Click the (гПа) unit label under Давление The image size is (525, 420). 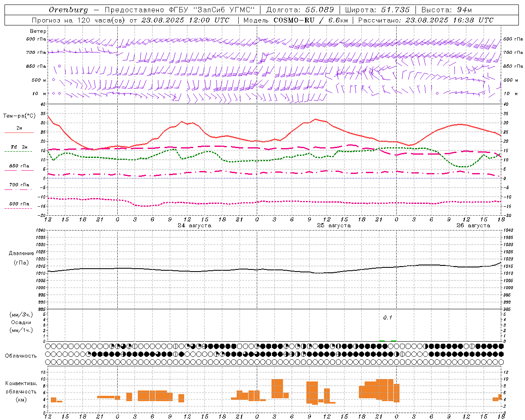click(x=21, y=263)
